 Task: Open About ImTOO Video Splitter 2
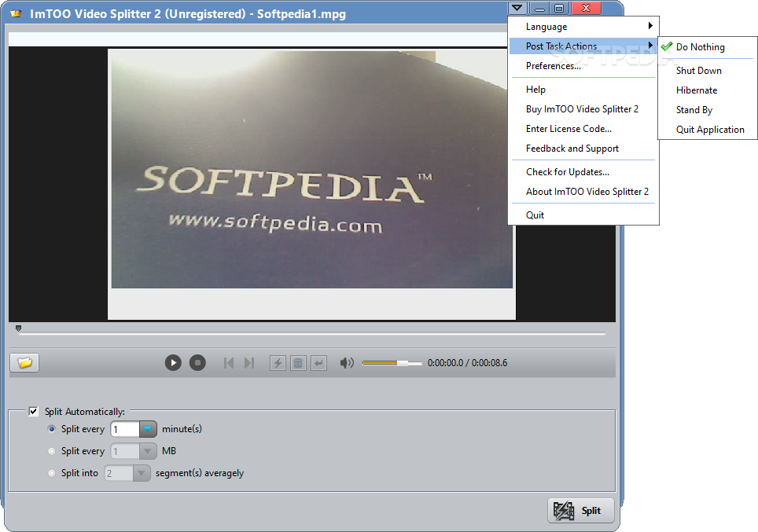[x=583, y=191]
